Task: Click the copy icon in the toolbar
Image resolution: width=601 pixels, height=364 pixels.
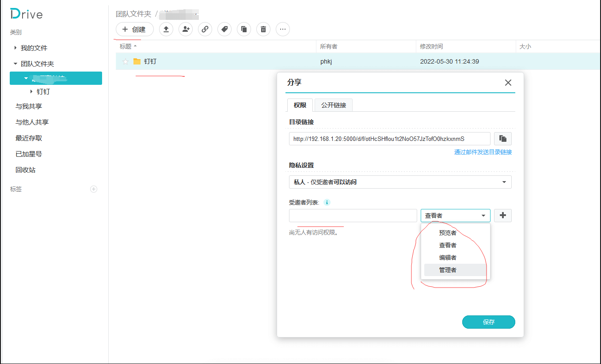Action: pyautogui.click(x=244, y=30)
